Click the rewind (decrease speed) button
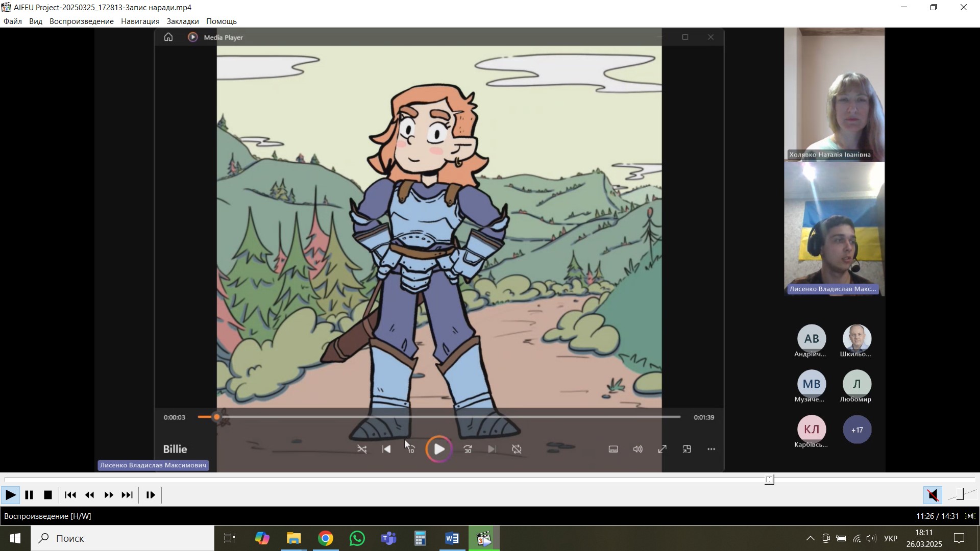980x551 pixels. coord(90,495)
